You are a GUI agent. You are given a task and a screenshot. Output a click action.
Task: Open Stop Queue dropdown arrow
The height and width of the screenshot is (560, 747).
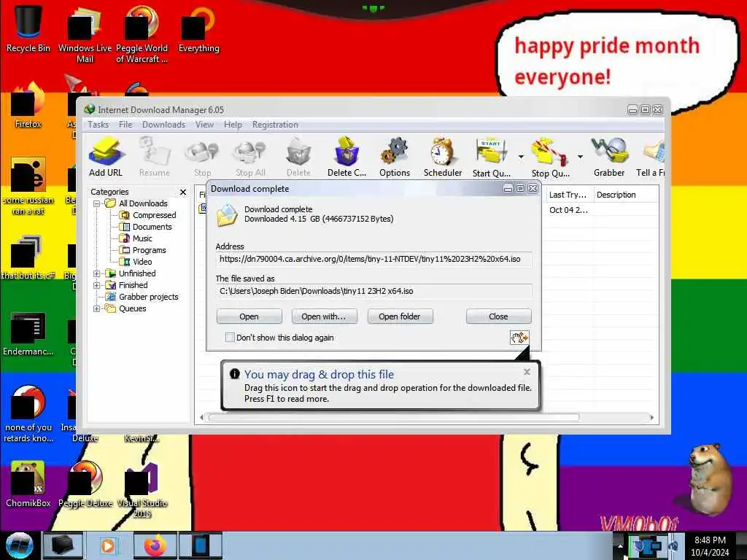580,157
